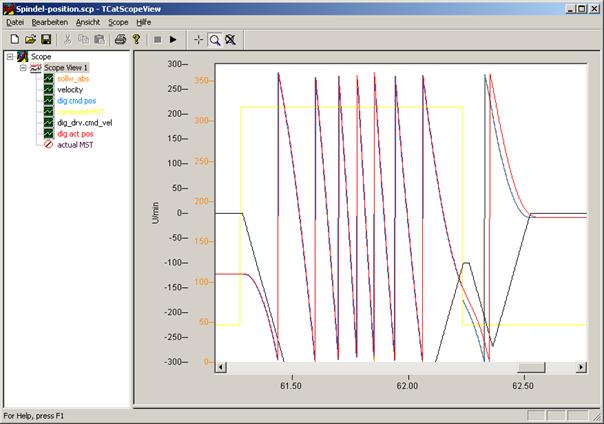604x424 pixels.
Task: Start recording with the play button
Action: [173, 39]
